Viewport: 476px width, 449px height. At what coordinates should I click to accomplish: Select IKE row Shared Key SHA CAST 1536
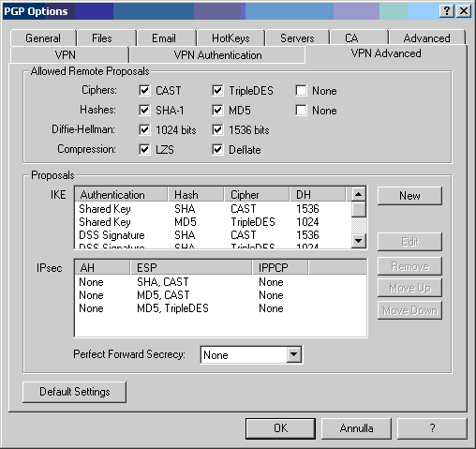(x=213, y=209)
